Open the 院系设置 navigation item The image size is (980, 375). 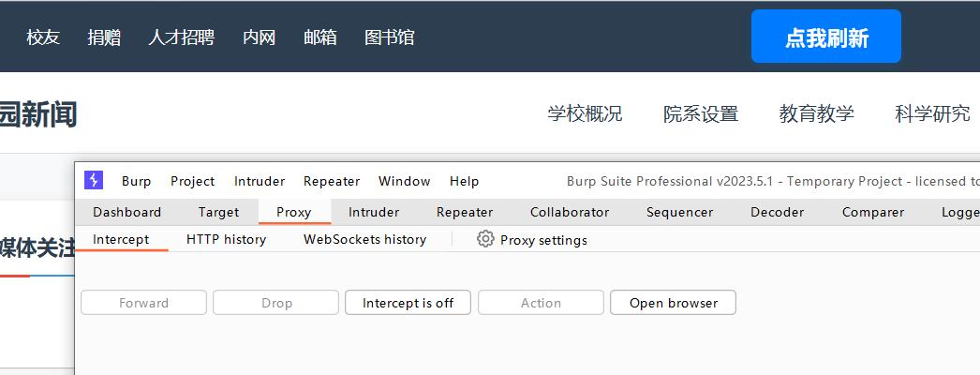[701, 113]
